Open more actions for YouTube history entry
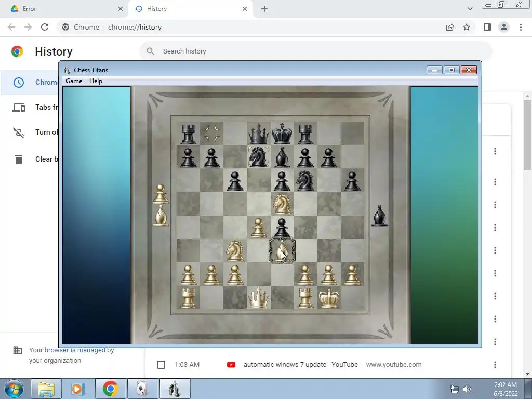The height and width of the screenshot is (399, 532). [x=495, y=365]
